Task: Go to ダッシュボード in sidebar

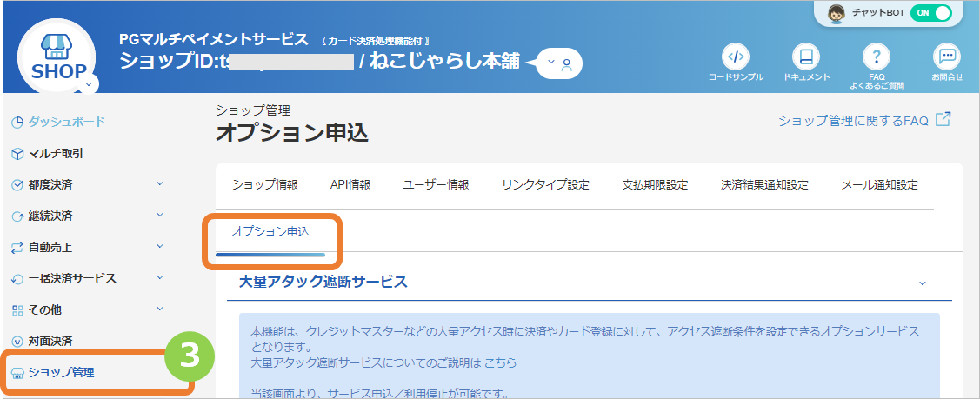Action: 67,122
